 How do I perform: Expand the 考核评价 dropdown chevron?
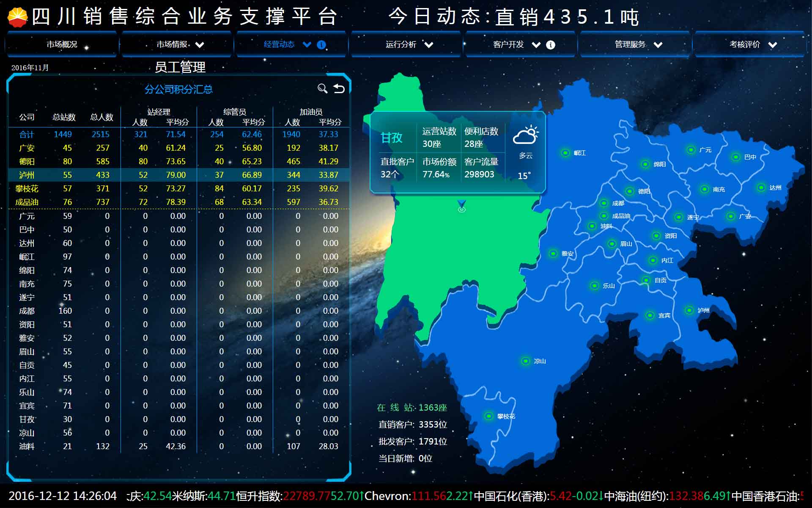point(773,45)
